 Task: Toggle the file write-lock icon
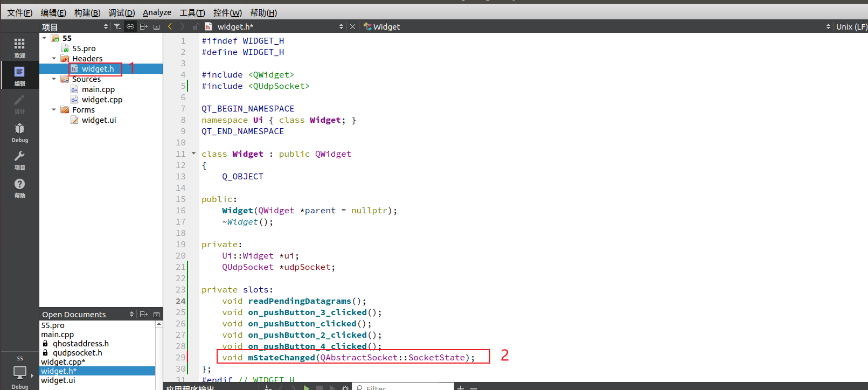click(196, 26)
